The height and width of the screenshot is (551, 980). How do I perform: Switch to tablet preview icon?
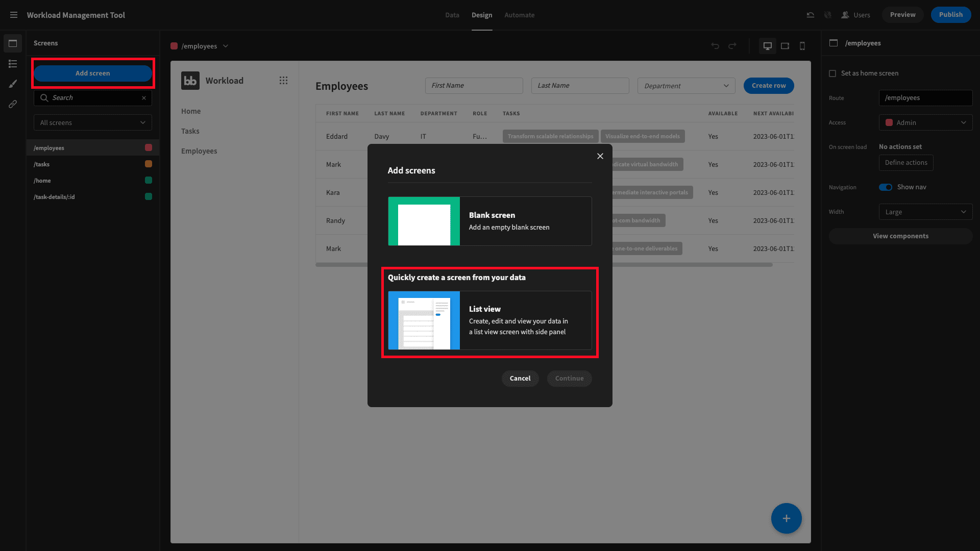click(785, 46)
